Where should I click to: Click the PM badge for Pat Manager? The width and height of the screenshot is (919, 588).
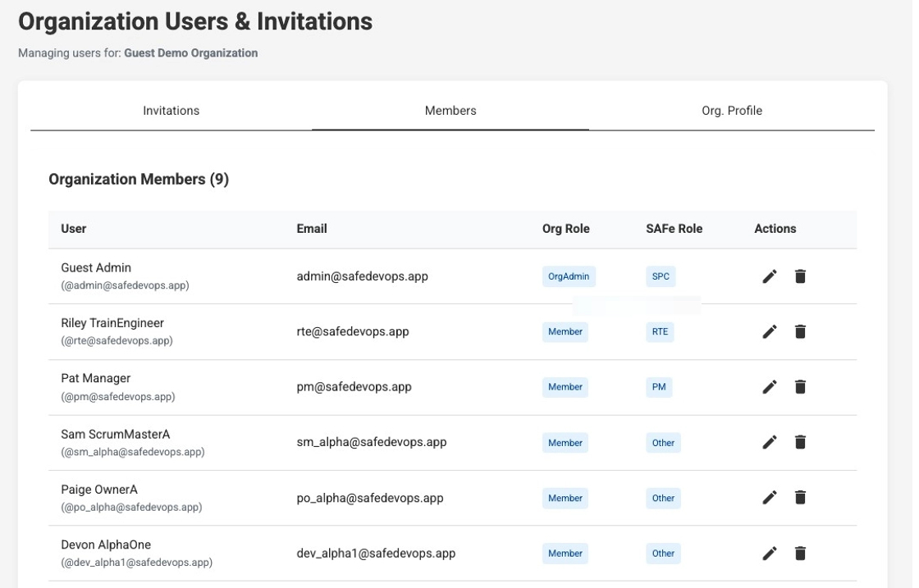click(658, 386)
